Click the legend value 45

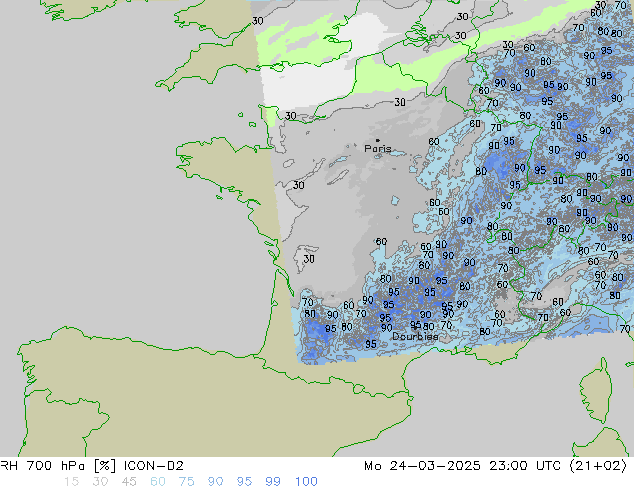(x=129, y=482)
